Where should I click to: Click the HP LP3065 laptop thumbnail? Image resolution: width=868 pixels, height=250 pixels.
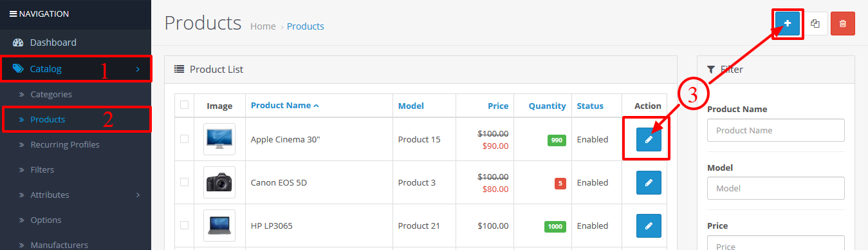tap(219, 226)
